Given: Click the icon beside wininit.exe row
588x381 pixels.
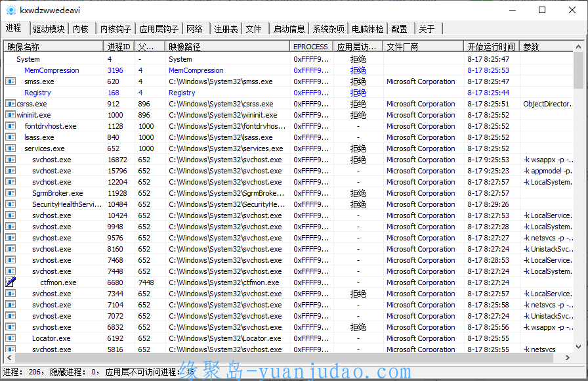Looking at the screenshot, I should (x=10, y=114).
